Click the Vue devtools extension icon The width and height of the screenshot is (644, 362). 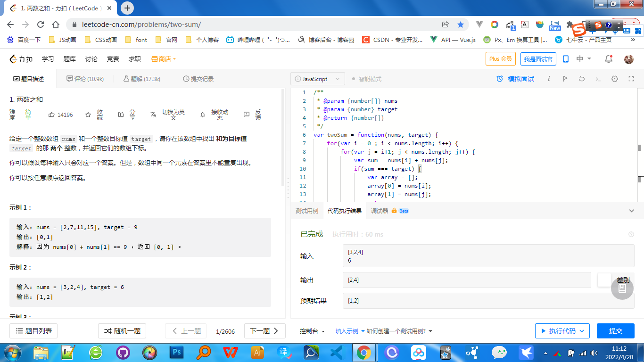[x=479, y=25]
